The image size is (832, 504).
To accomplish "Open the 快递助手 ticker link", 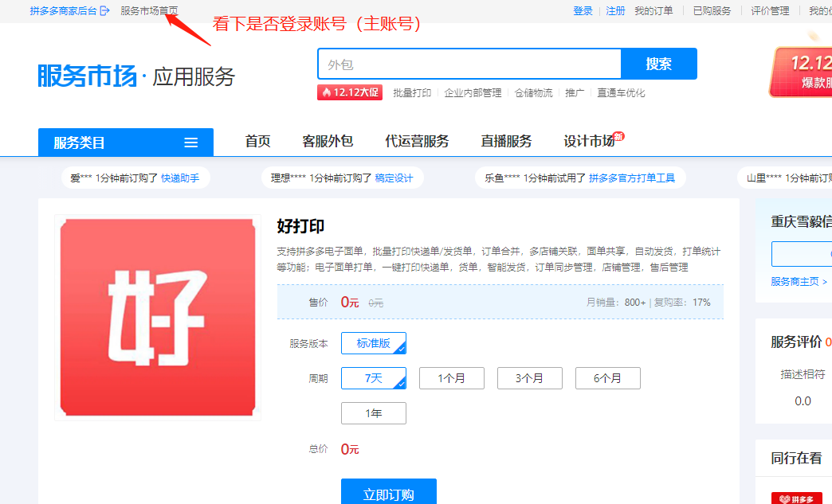I will (x=180, y=178).
